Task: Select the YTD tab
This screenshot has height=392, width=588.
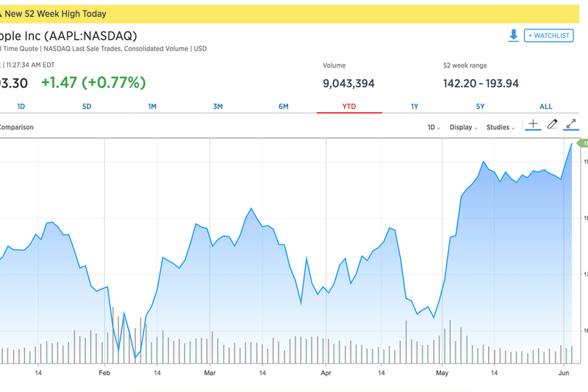Action: tap(349, 106)
